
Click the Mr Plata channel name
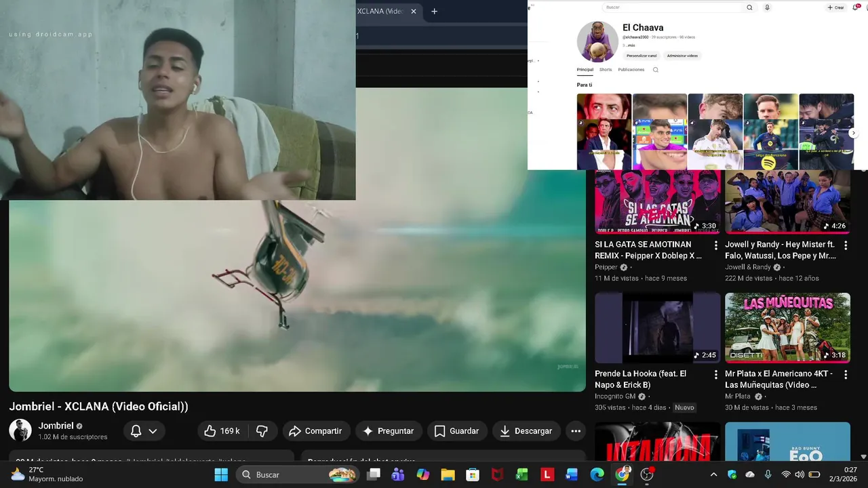(738, 396)
